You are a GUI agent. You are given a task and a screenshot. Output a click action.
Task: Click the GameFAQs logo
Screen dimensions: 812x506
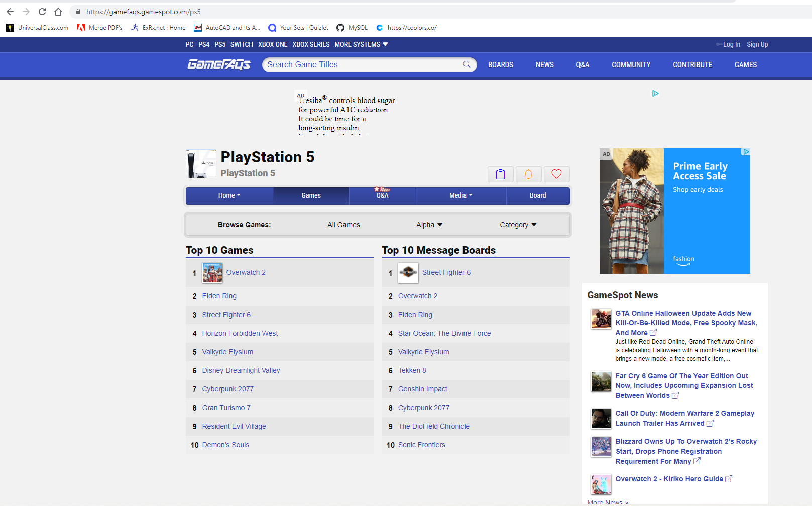(219, 64)
